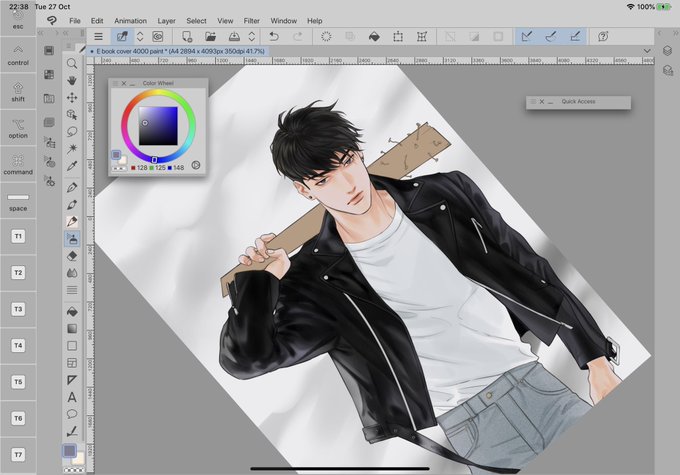Click the Scale/Rotate transform icon
This screenshot has height=475, width=680.
398,36
